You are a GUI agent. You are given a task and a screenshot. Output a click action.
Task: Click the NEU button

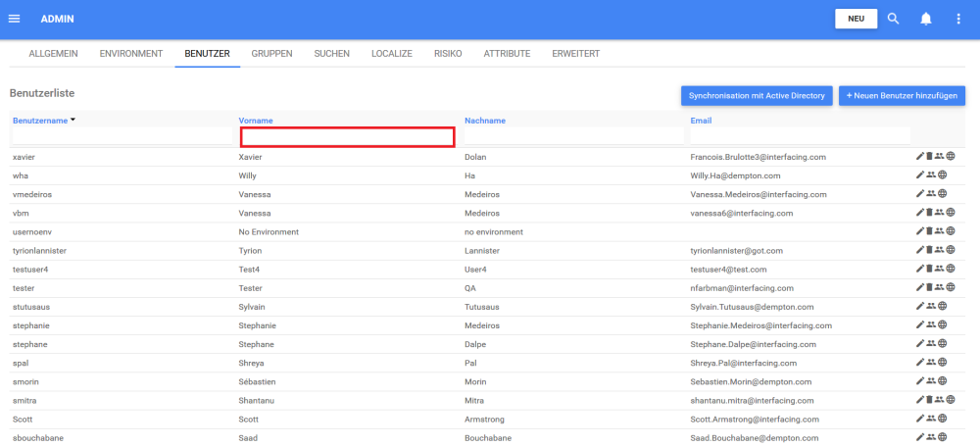(x=857, y=19)
